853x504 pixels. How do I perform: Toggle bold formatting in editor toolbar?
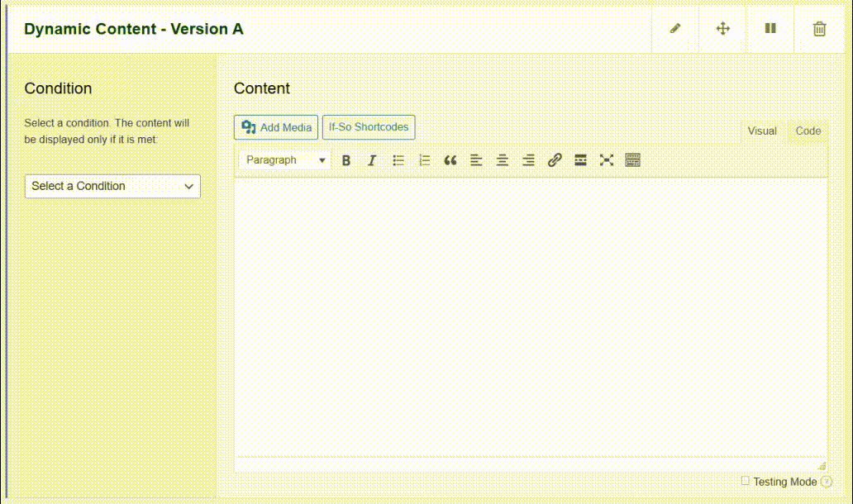click(x=346, y=160)
